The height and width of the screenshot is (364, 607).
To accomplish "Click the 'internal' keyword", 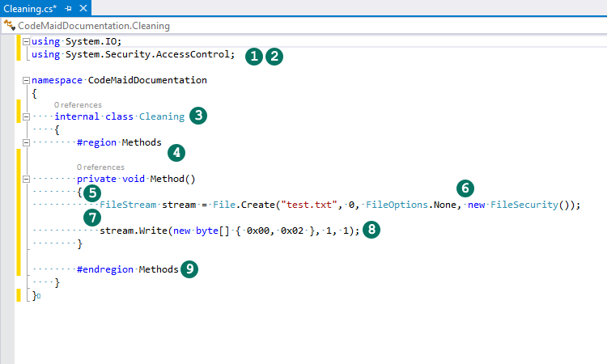I will click(x=77, y=116).
